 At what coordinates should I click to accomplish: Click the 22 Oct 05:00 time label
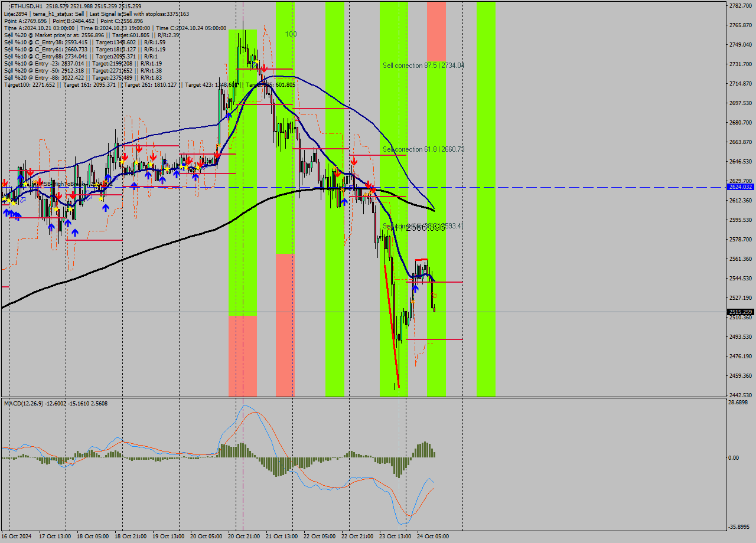(x=318, y=537)
